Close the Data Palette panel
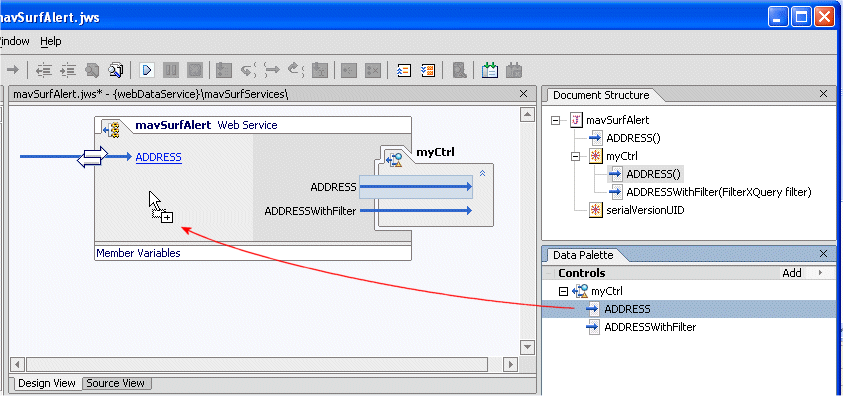843x396 pixels. pyautogui.click(x=823, y=254)
